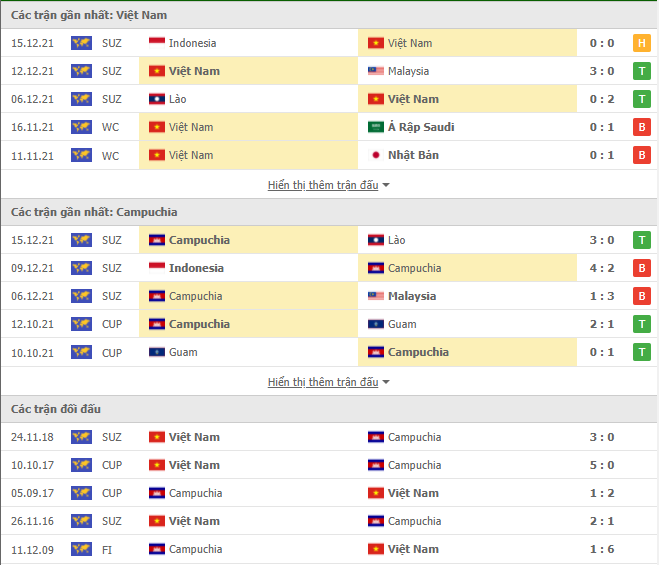The width and height of the screenshot is (667, 565).
Task: Expand more Việt Nam matches via Hiển thị thêm trận đấu
Action: coord(323,185)
